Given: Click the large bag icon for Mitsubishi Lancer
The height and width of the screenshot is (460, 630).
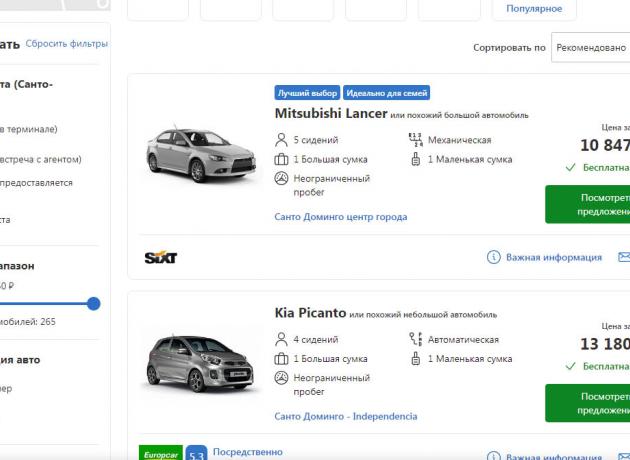Looking at the screenshot, I should point(281,159).
